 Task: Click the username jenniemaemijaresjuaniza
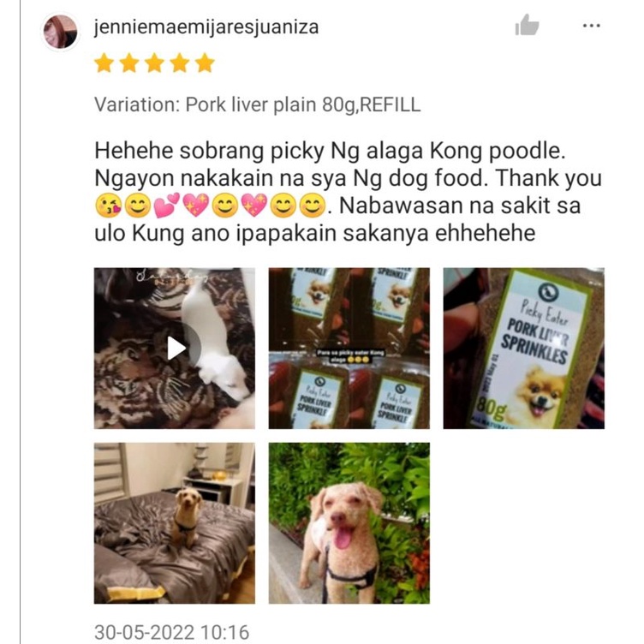tap(206, 27)
